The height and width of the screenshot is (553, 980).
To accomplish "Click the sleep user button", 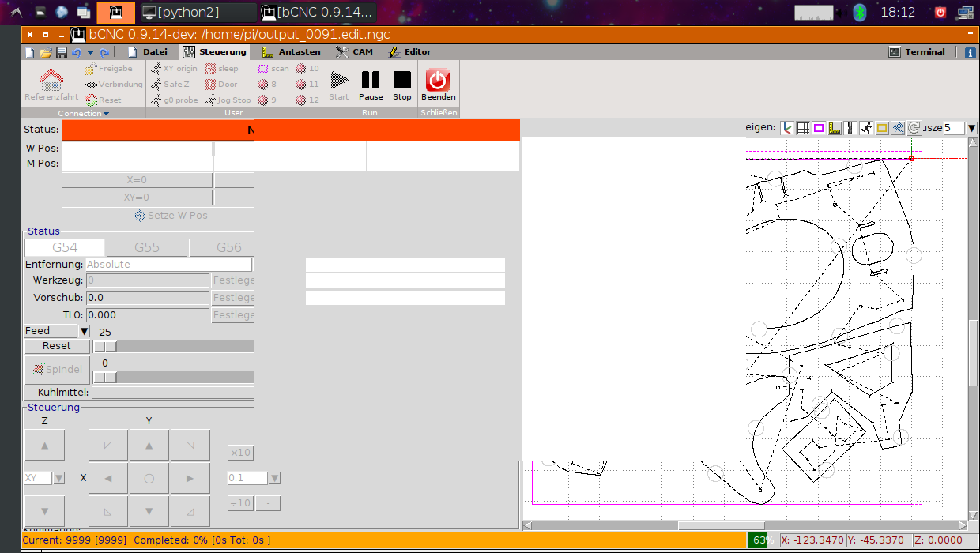I will tap(221, 69).
